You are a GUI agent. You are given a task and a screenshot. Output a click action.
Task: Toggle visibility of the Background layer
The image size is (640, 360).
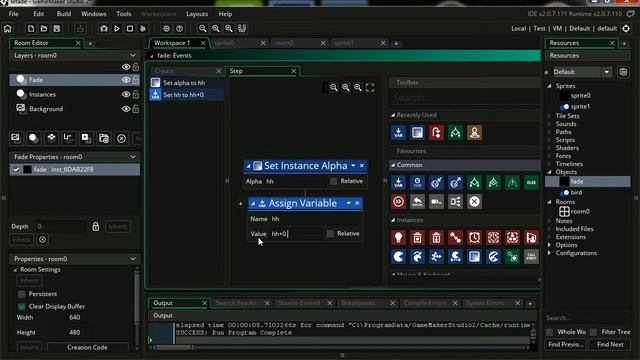coord(126,109)
